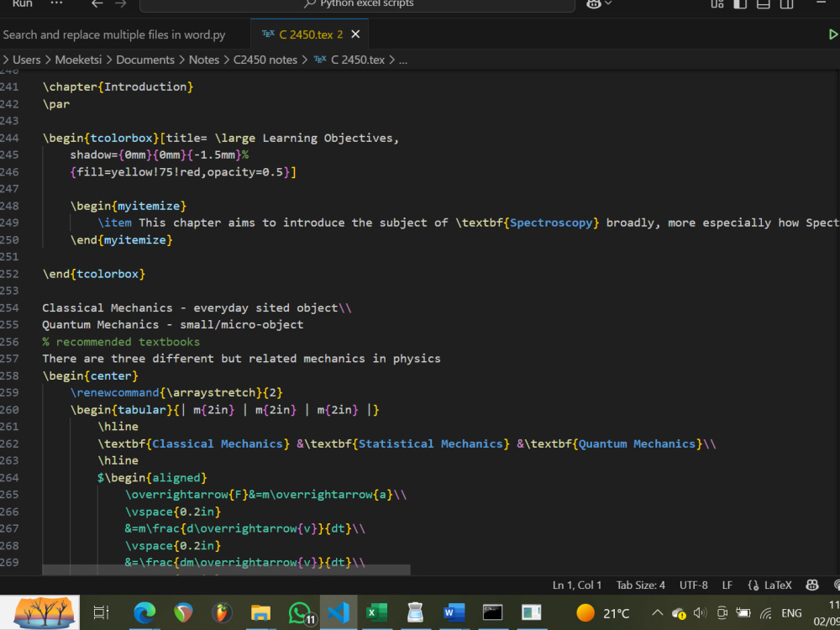The width and height of the screenshot is (840, 630).
Task: Switch to Search and replace multiple files tab
Action: 114,34
